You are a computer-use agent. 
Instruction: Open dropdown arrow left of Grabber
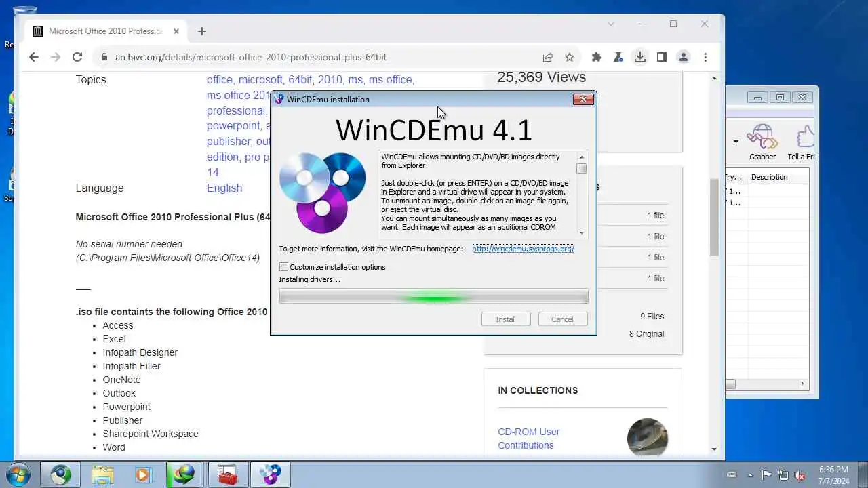[x=736, y=142]
